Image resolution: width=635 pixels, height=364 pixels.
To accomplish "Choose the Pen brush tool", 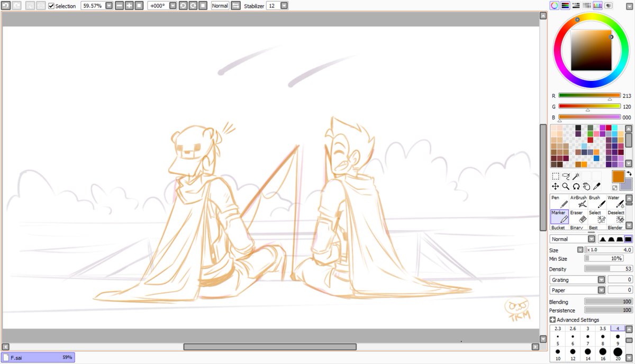I will [x=560, y=202].
